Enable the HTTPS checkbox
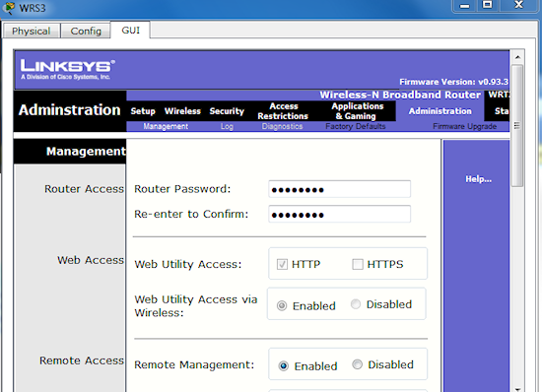The width and height of the screenshot is (542, 392). coord(358,265)
